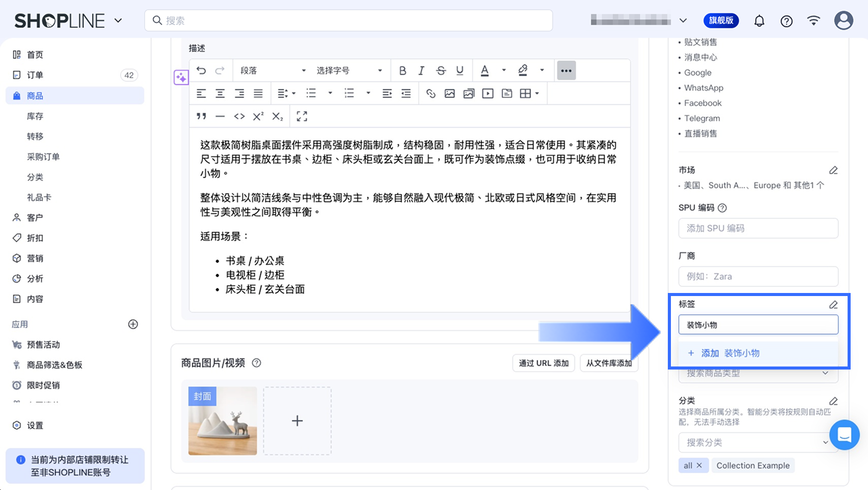
Task: Open the 搜索分类 dropdown
Action: pyautogui.click(x=758, y=443)
